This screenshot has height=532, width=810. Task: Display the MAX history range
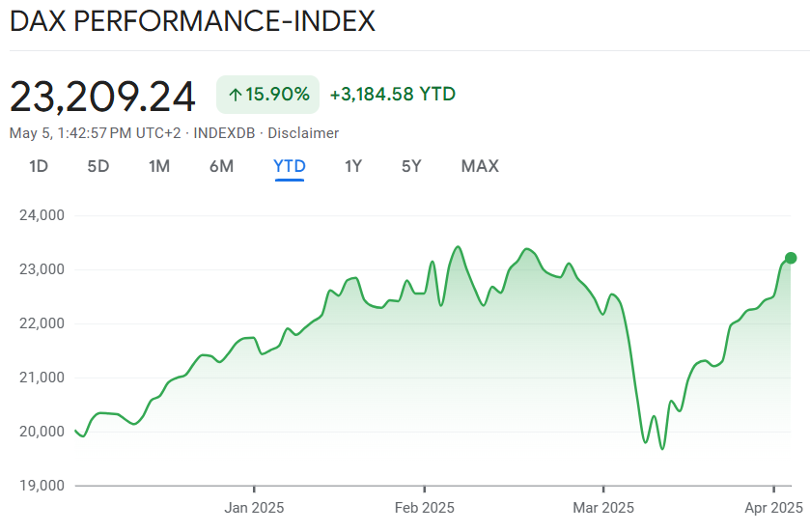coord(480,166)
